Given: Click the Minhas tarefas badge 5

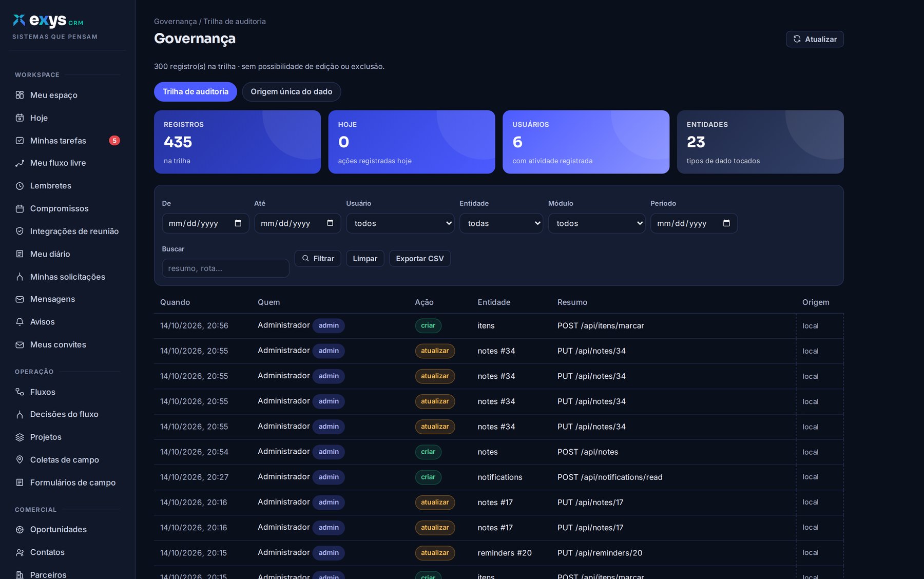Looking at the screenshot, I should pyautogui.click(x=114, y=141).
